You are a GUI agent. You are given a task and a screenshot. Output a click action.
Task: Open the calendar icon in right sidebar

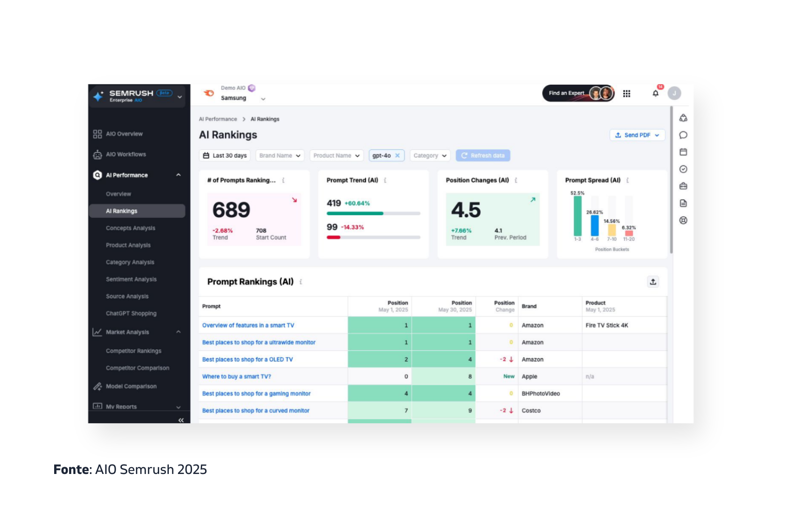[683, 152]
